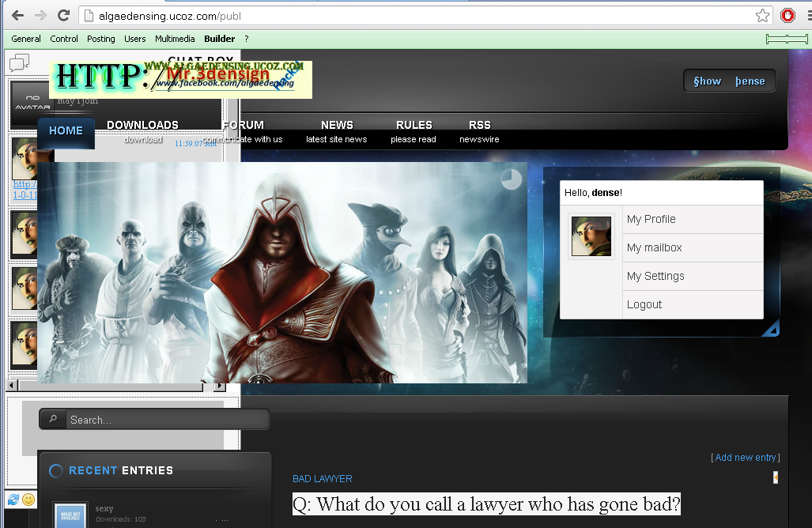The width and height of the screenshot is (812, 528).
Task: Click the page icon in the address bar
Action: coord(89,16)
